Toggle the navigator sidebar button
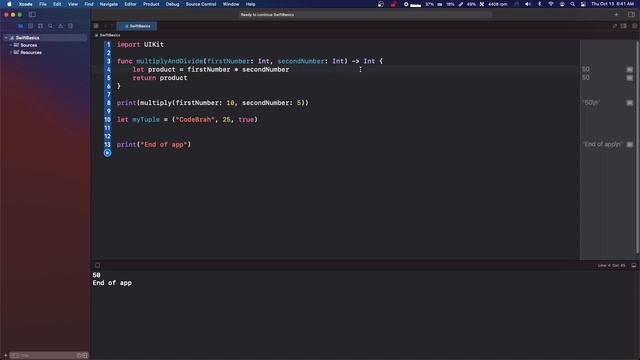 (32, 14)
